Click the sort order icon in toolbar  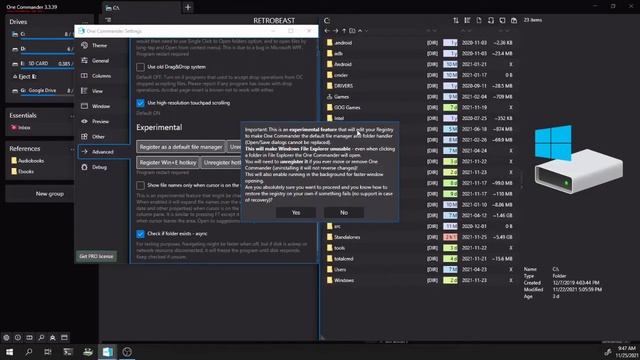click(x=456, y=20)
